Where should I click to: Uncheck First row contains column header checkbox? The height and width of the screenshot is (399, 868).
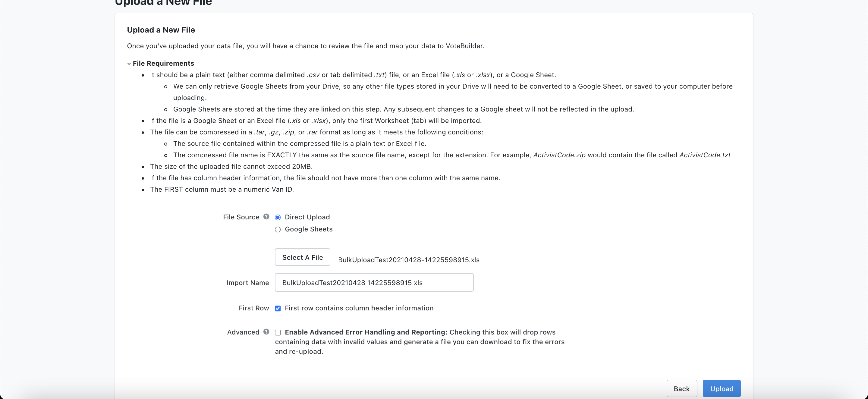click(x=278, y=308)
